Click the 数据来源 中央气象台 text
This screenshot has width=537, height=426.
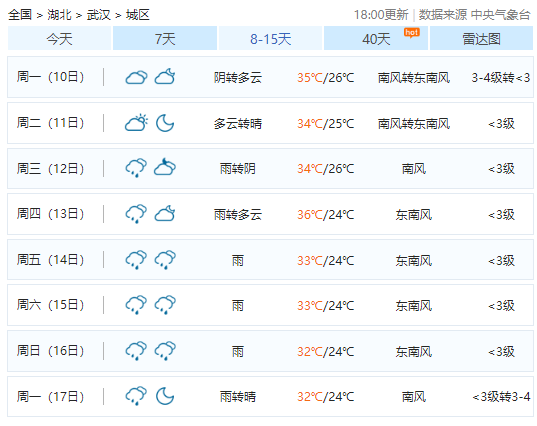474,15
